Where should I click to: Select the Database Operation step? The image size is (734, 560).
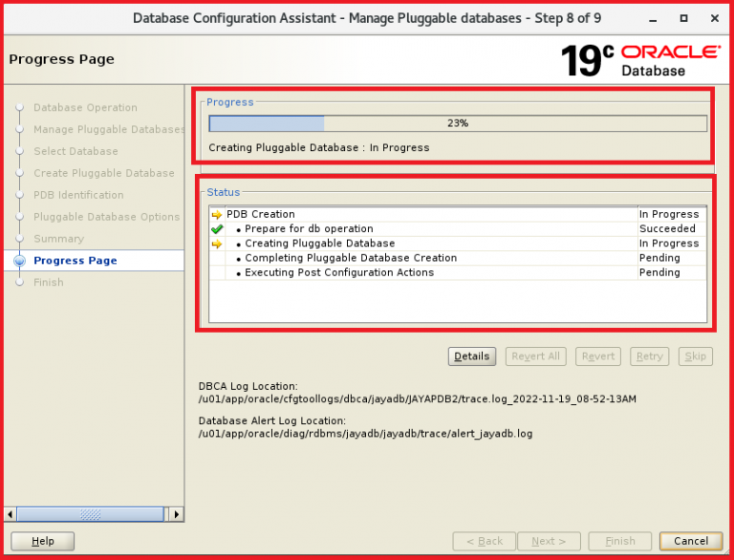point(85,108)
